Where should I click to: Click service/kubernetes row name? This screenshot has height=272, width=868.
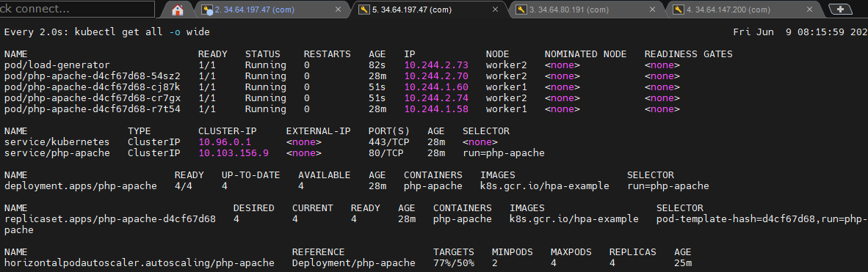[57, 142]
